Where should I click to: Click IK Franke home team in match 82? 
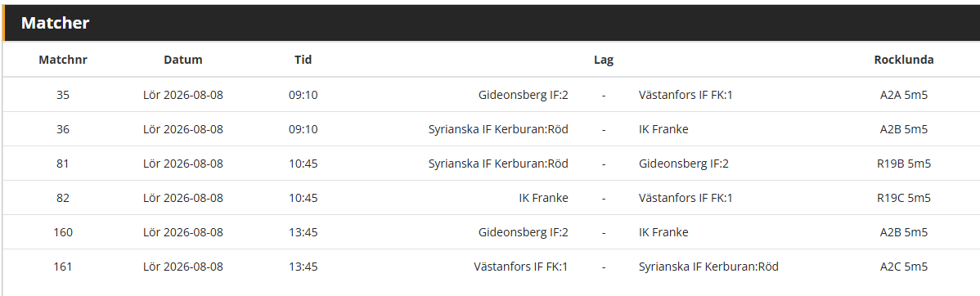pos(544,198)
